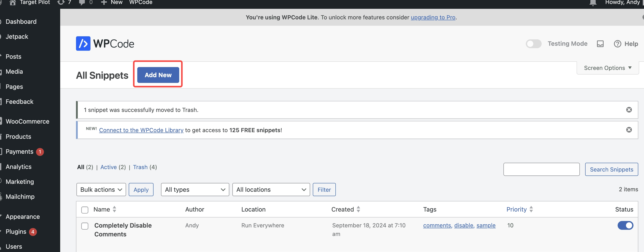The width and height of the screenshot is (644, 252).
Task: Enable Testing Mode
Action: 534,44
